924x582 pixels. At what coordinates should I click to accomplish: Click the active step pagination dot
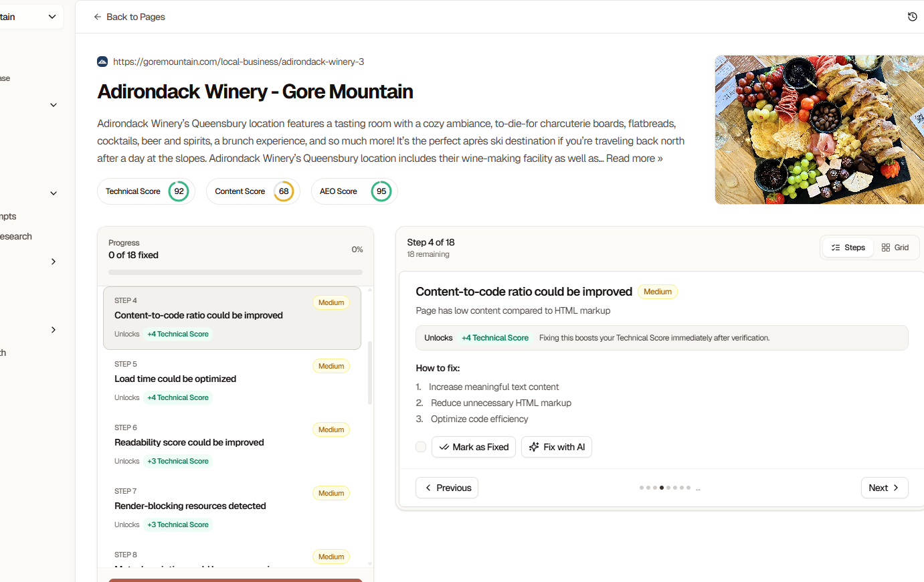point(662,488)
